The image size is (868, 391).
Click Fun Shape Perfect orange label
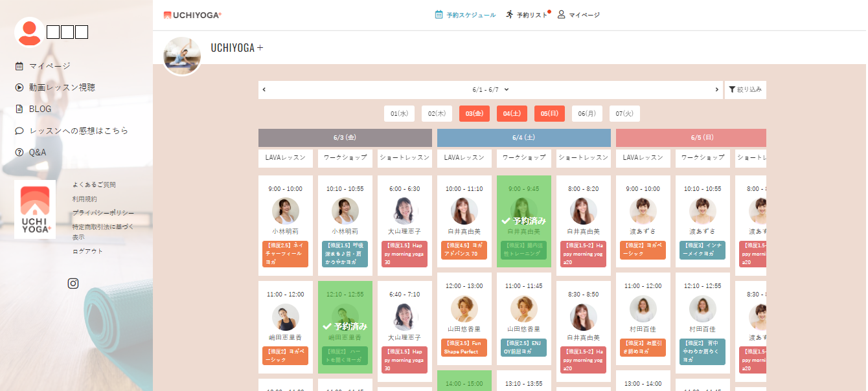click(464, 348)
